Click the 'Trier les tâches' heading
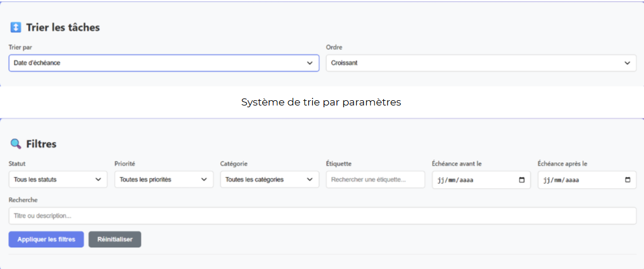Image resolution: width=644 pixels, height=269 pixels. pos(63,28)
